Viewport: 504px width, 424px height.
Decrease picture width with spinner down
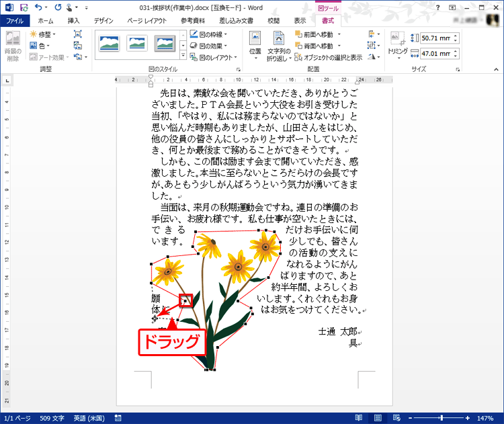(x=456, y=56)
